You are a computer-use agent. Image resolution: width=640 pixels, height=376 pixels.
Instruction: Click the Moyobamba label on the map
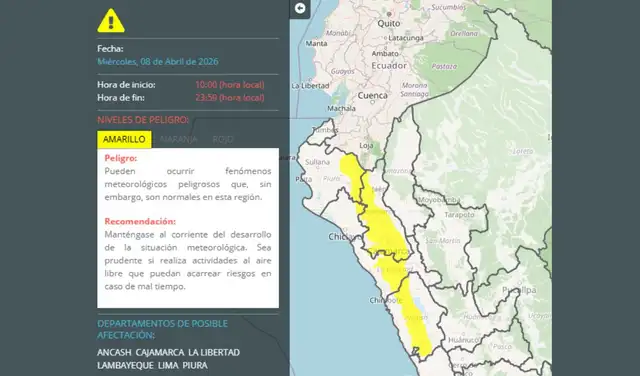[x=440, y=200]
